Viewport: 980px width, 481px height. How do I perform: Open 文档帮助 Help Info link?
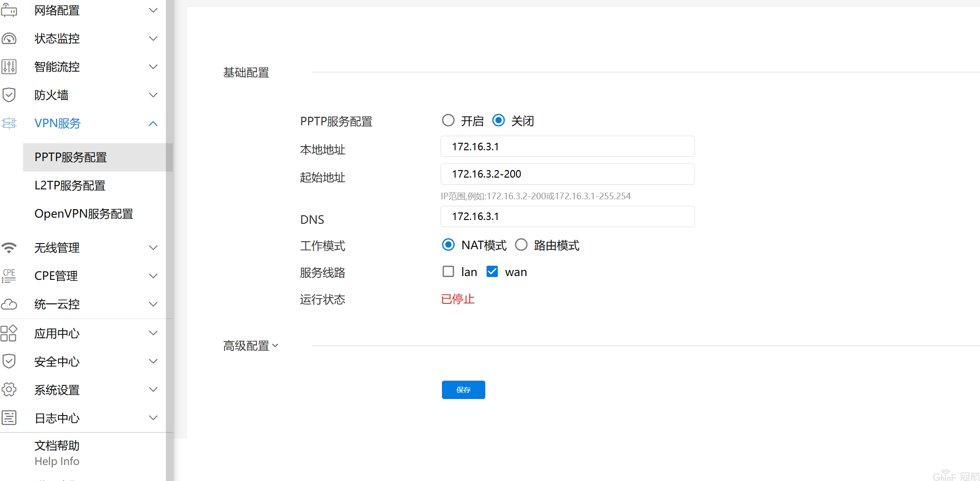coord(57,453)
